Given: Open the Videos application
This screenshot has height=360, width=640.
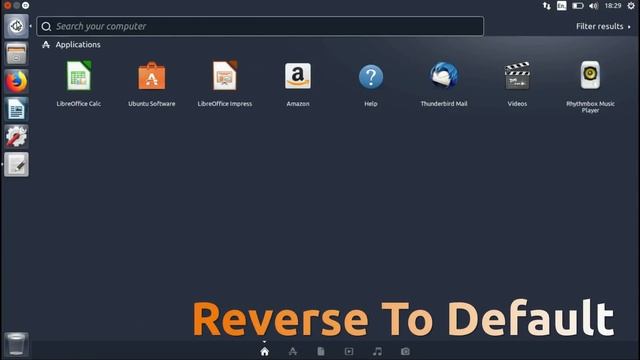Looking at the screenshot, I should pyautogui.click(x=517, y=76).
